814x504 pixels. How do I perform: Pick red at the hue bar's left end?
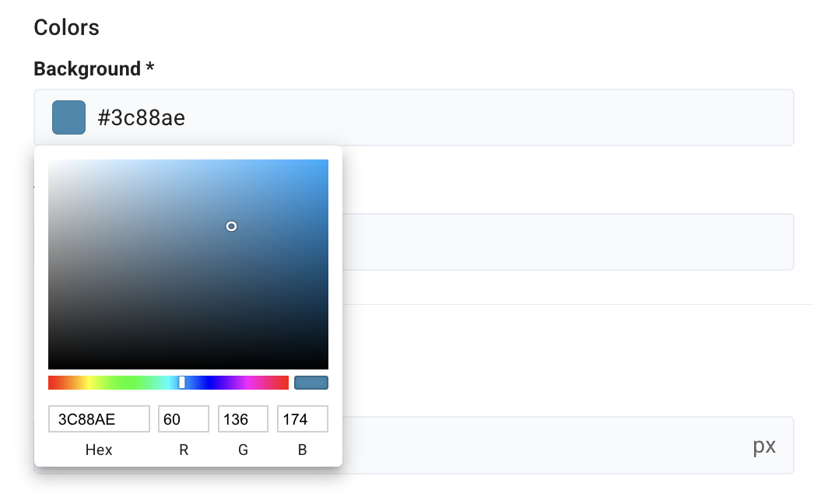point(51,383)
